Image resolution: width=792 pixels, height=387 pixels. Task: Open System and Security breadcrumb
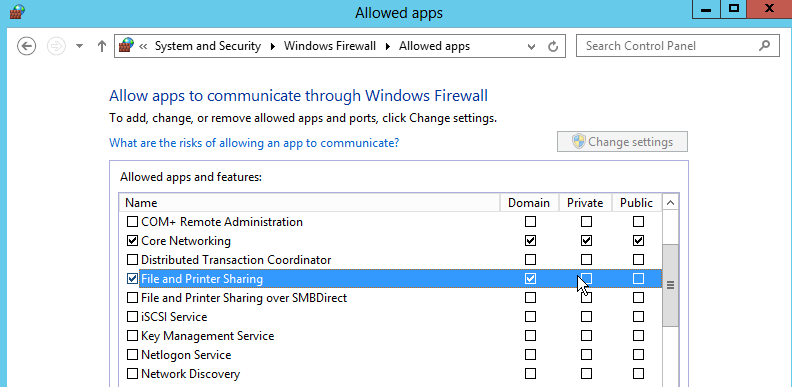point(208,46)
